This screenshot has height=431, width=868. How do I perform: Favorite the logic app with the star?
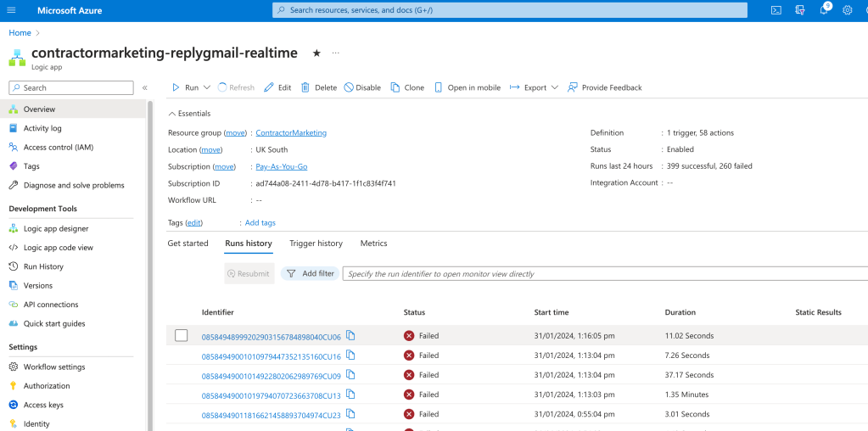(316, 53)
